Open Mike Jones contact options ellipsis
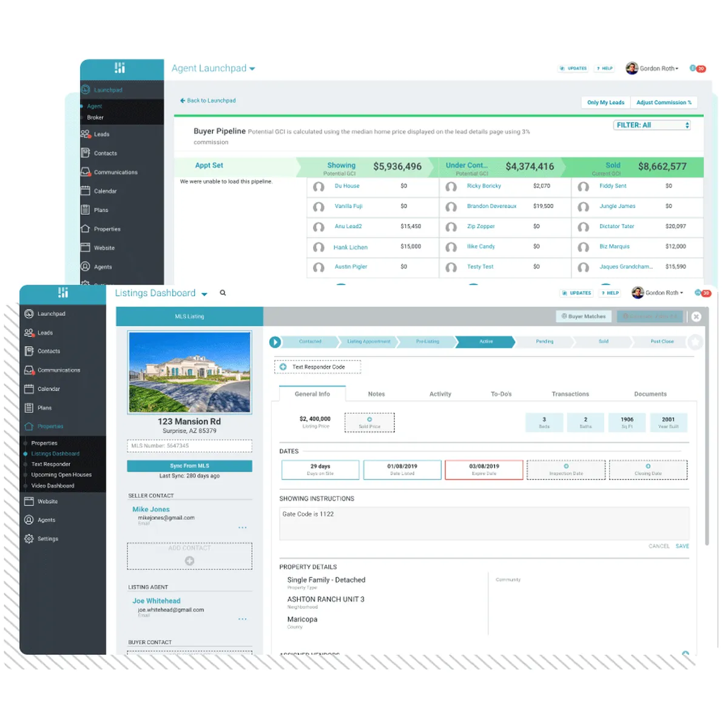Image resolution: width=728 pixels, height=713 pixels. tap(243, 527)
